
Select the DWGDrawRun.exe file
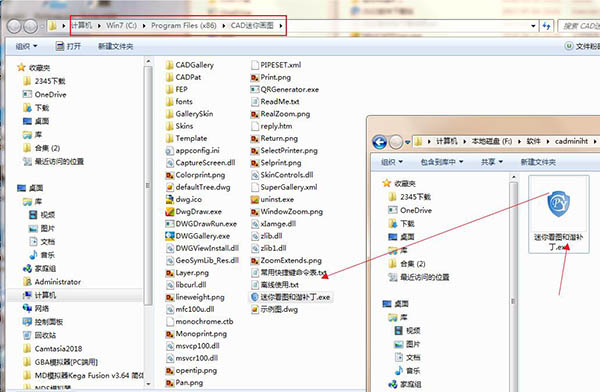click(x=201, y=224)
